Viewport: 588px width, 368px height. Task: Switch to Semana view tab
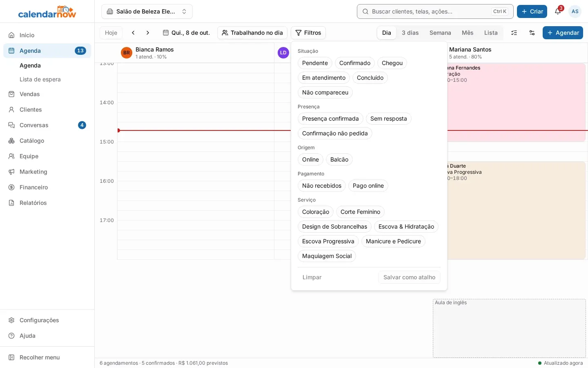click(x=440, y=33)
